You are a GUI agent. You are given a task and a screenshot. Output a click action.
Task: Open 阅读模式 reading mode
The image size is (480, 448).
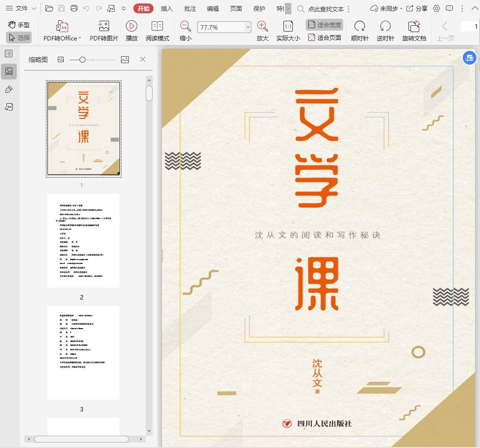pyautogui.click(x=157, y=27)
